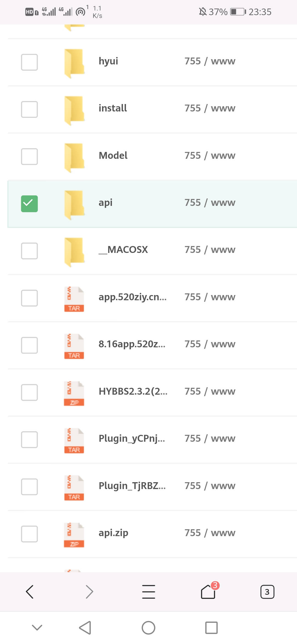
Task: Click the HYBBS2.3.2 ZIP archive icon
Action: pos(74,393)
